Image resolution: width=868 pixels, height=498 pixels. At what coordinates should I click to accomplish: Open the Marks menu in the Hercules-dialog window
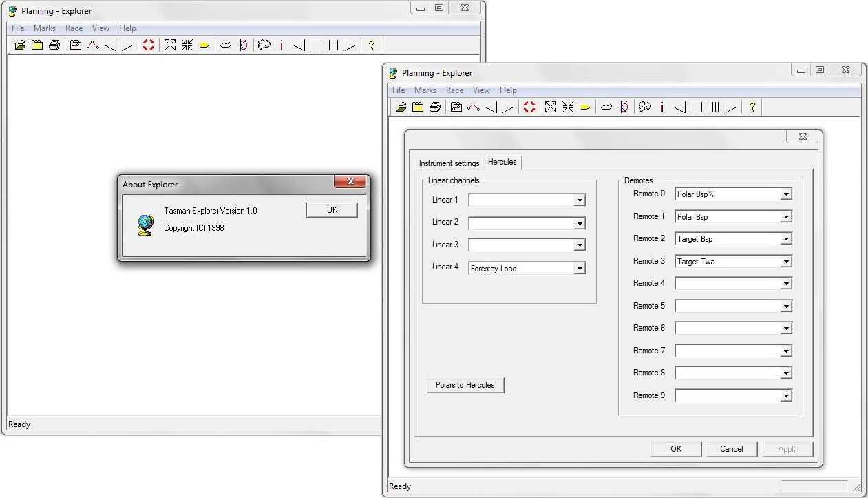pos(425,90)
